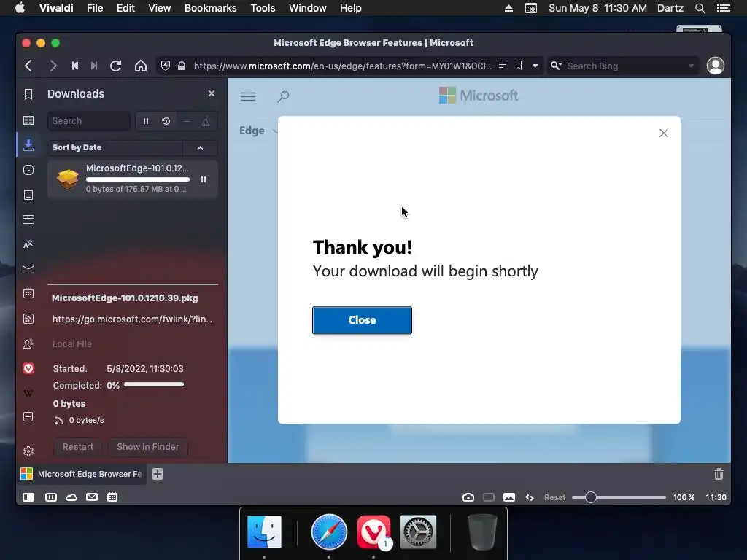Expand address bar history dropdown
This screenshot has width=747, height=560.
tap(535, 66)
